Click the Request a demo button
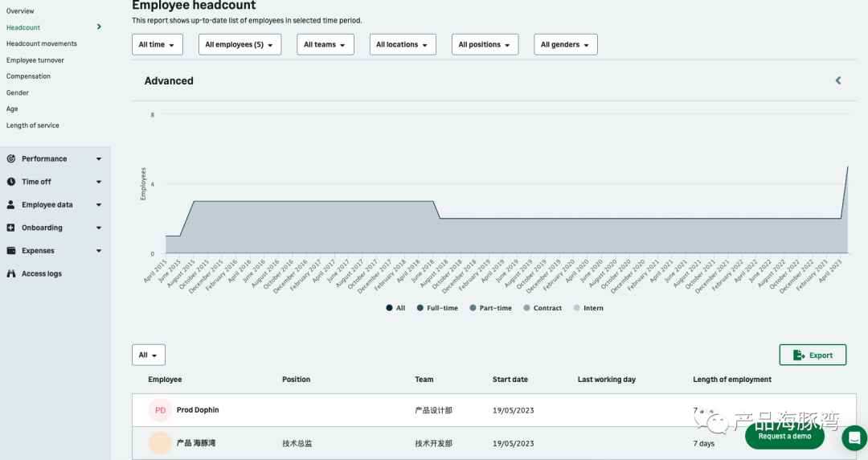868x460 pixels. [x=784, y=436]
